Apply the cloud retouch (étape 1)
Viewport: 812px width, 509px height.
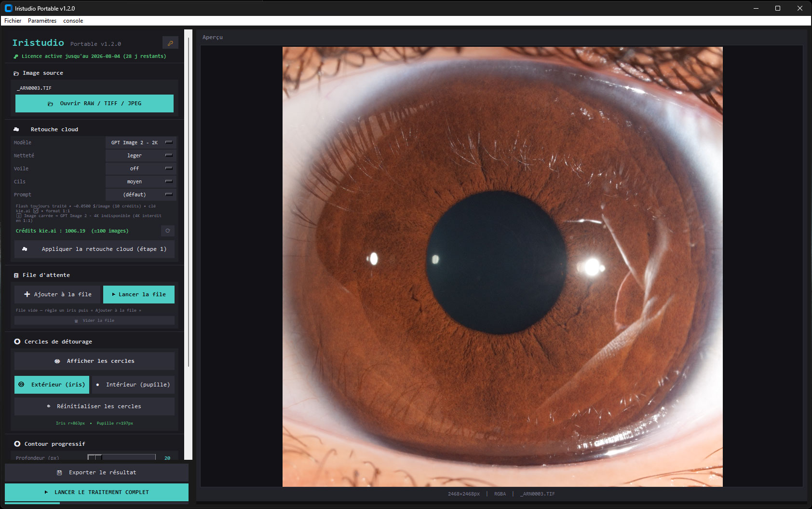point(95,249)
